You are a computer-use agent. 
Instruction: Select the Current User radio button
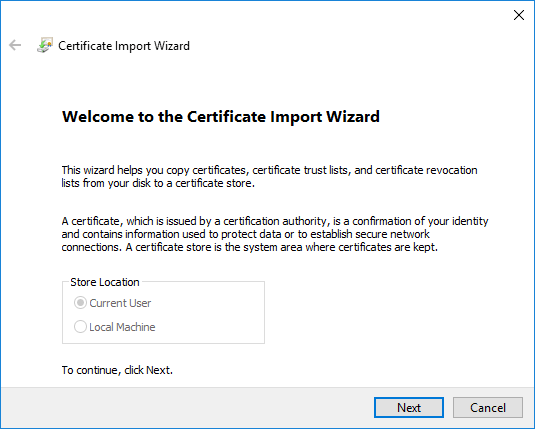pos(80,303)
